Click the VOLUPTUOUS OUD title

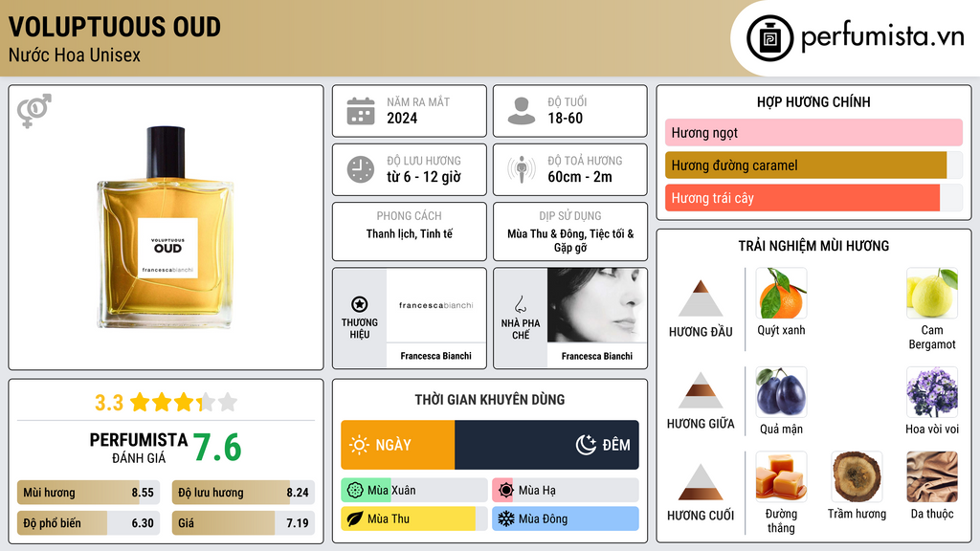pos(115,27)
